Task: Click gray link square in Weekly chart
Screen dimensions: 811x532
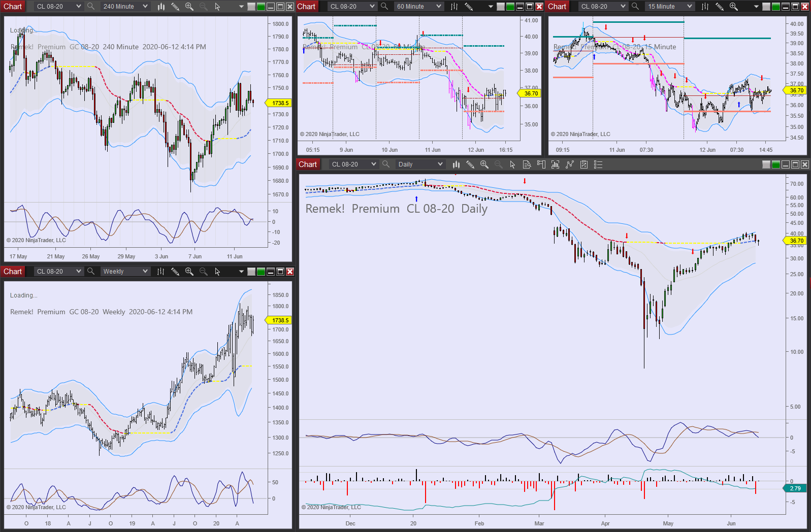Action: [251, 272]
